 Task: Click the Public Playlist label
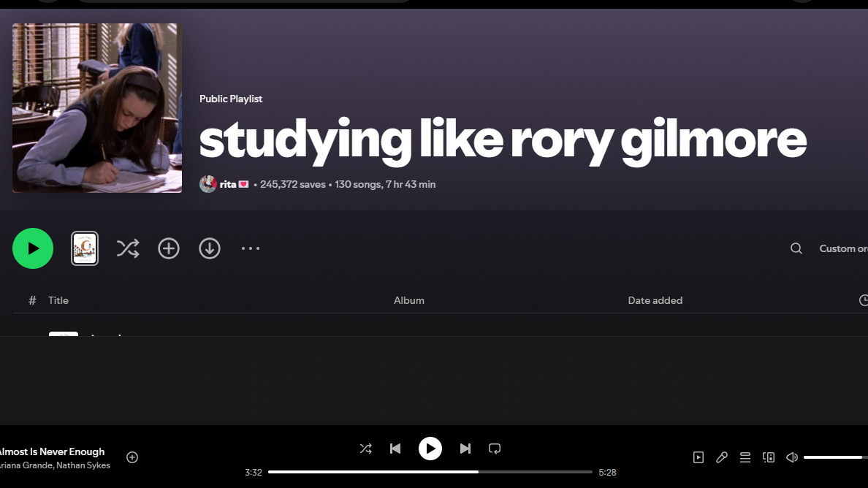pos(231,99)
